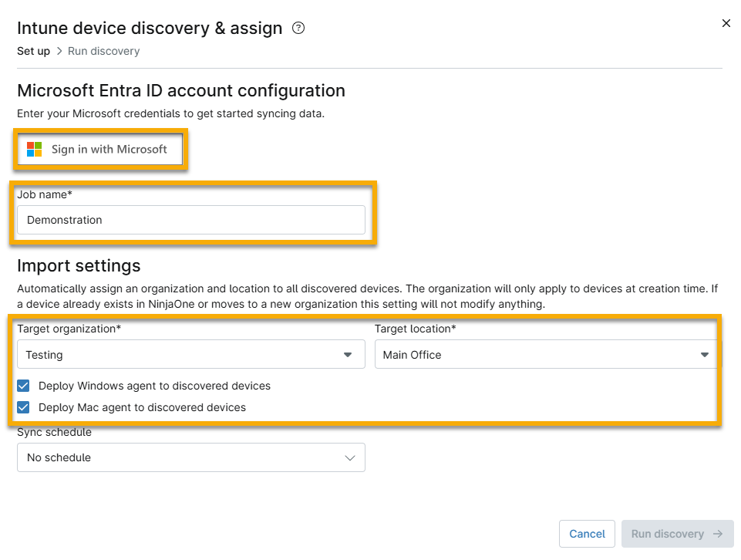
Task: Click Target location dropdown arrow
Action: 705,355
